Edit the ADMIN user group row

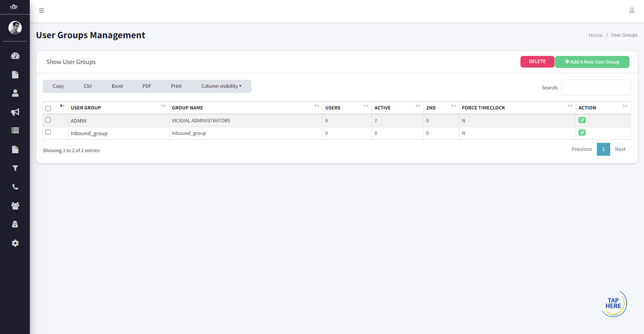582,120
